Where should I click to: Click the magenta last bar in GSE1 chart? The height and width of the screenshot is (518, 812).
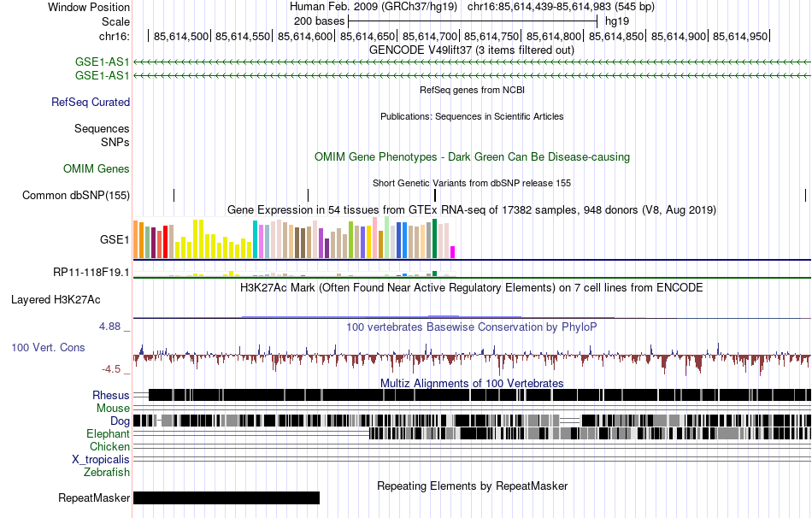point(453,252)
